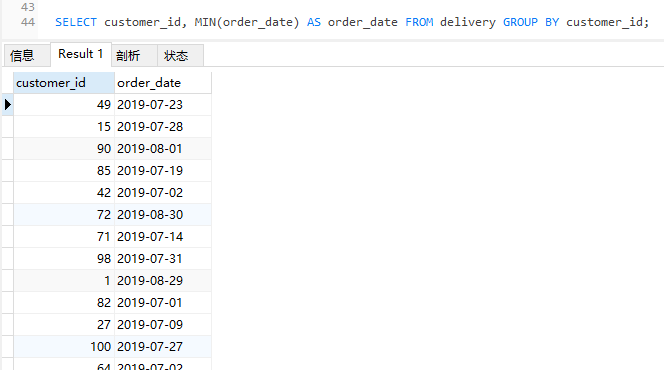Open the 状态 tab

(x=180, y=55)
